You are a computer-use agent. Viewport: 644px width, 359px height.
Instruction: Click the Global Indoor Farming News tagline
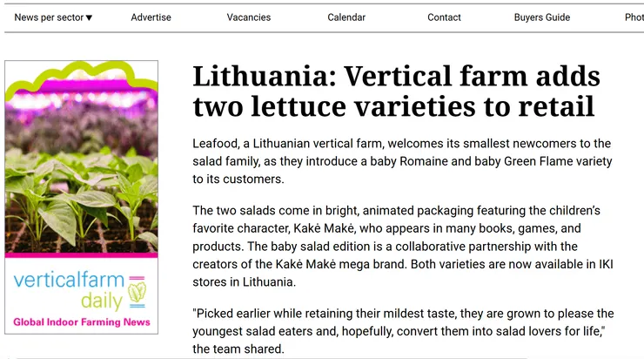pos(82,322)
